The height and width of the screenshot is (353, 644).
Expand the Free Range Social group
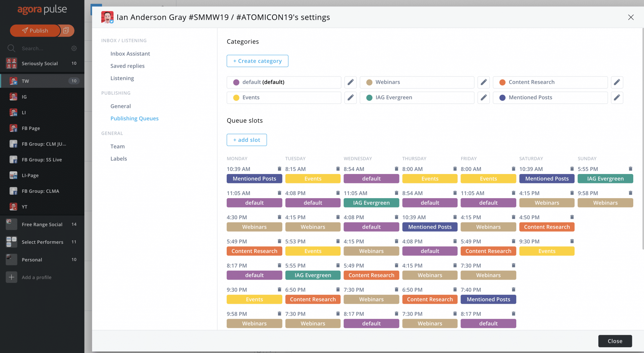(x=42, y=224)
